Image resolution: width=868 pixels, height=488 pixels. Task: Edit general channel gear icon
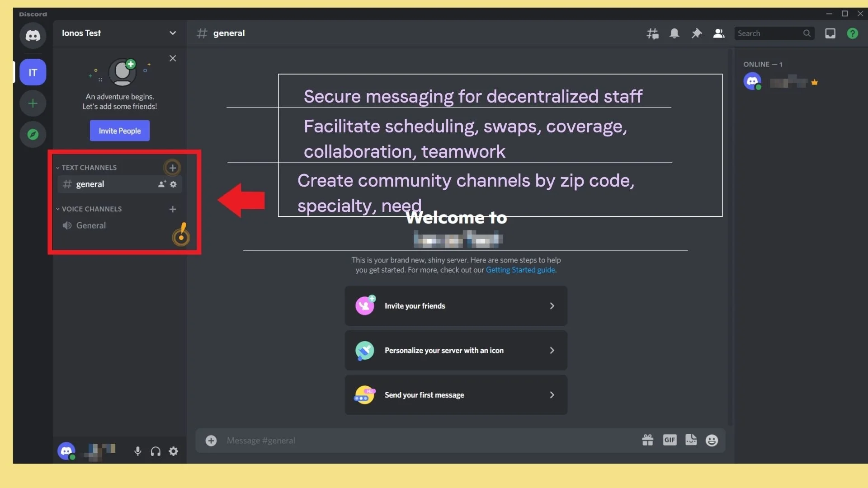(173, 184)
